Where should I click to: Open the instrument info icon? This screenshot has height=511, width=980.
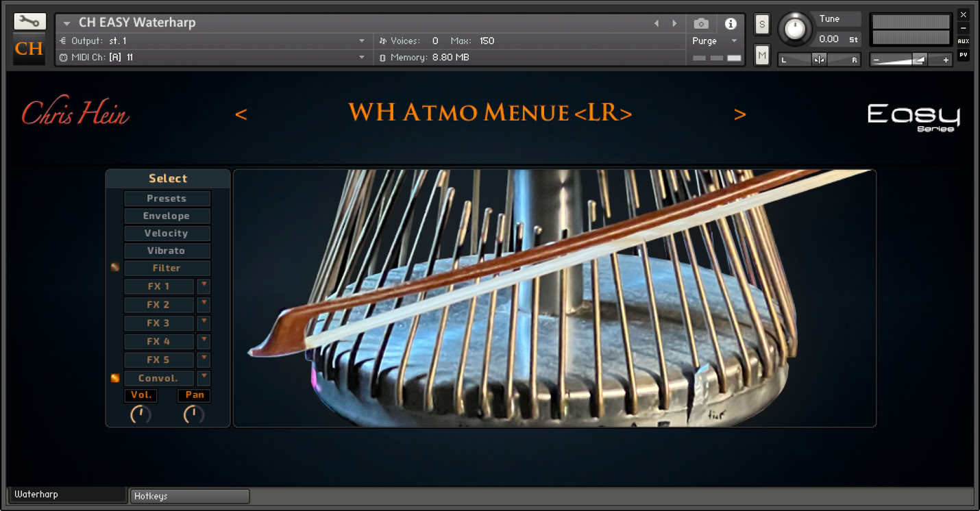pos(731,23)
